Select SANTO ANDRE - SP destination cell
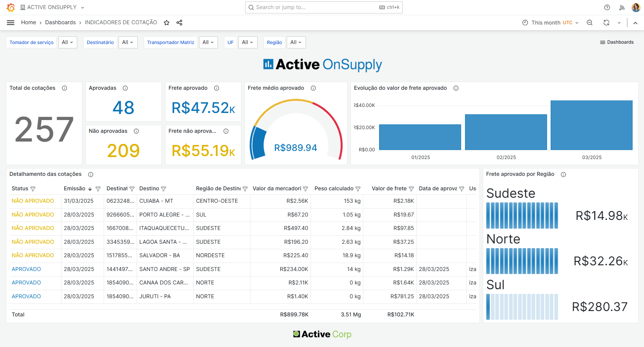 click(x=165, y=269)
